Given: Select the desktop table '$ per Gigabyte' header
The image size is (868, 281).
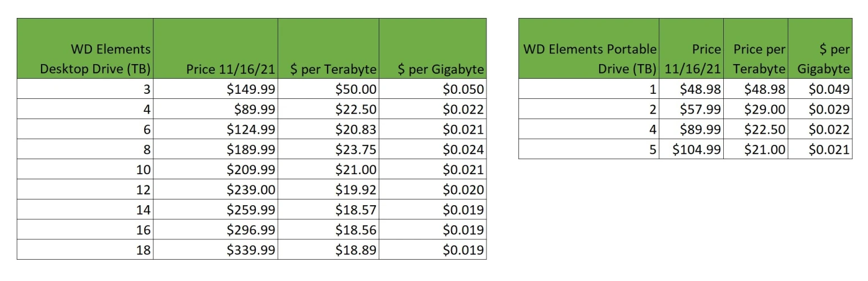Looking at the screenshot, I should point(440,69).
